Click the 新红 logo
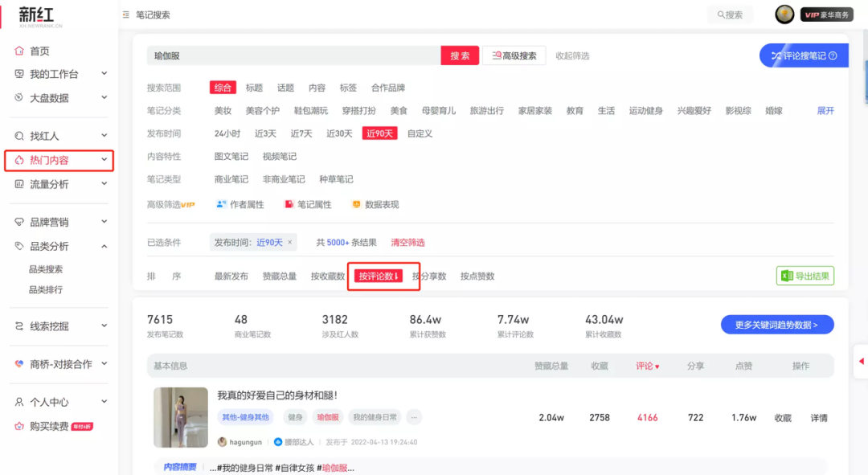 [x=39, y=16]
